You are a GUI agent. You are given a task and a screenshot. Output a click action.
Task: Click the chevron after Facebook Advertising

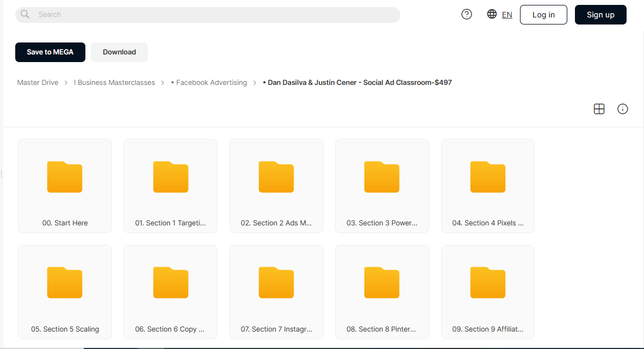[255, 83]
